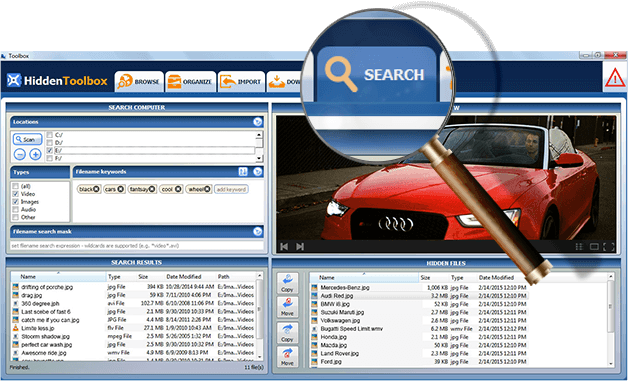Collapse the Filename keywords section

(x=258, y=171)
